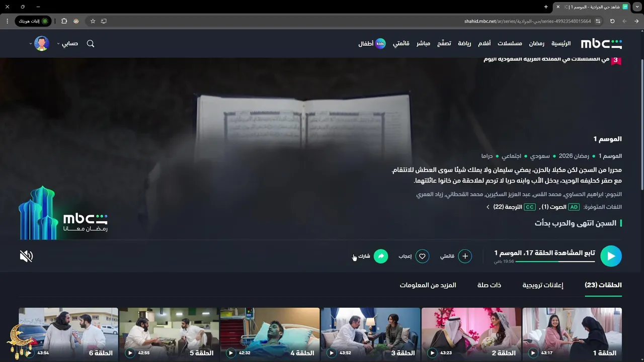Select the الحلقات (23) tab
Image resolution: width=644 pixels, height=362 pixels.
coord(603,285)
